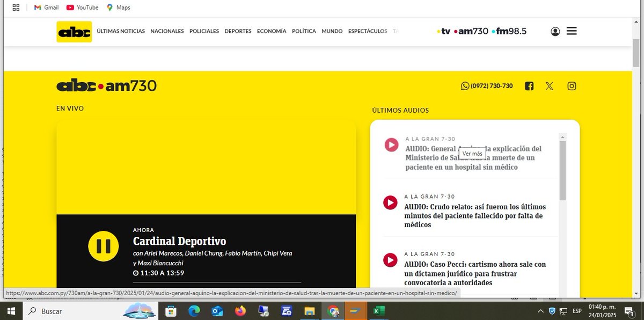
Task: Open the Facebook icon
Action: pyautogui.click(x=529, y=86)
